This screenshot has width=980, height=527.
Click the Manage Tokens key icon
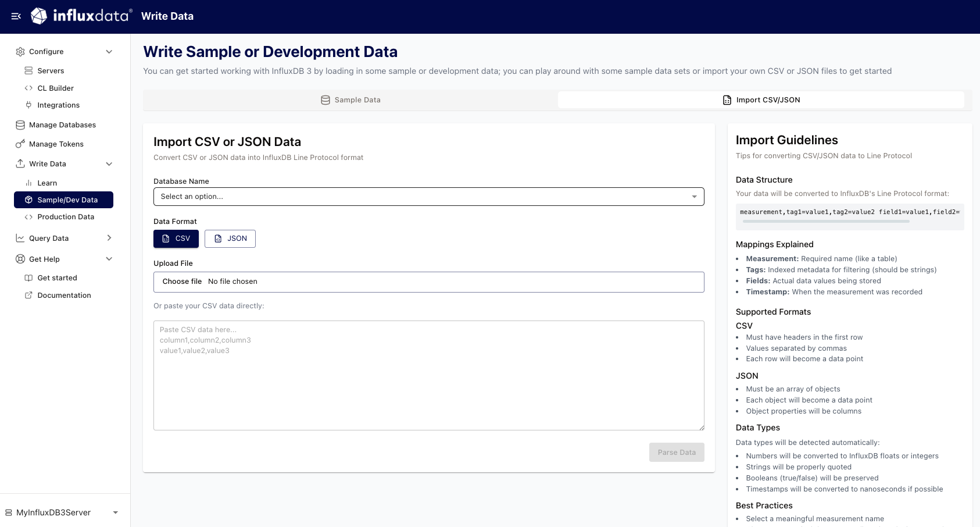pyautogui.click(x=20, y=144)
